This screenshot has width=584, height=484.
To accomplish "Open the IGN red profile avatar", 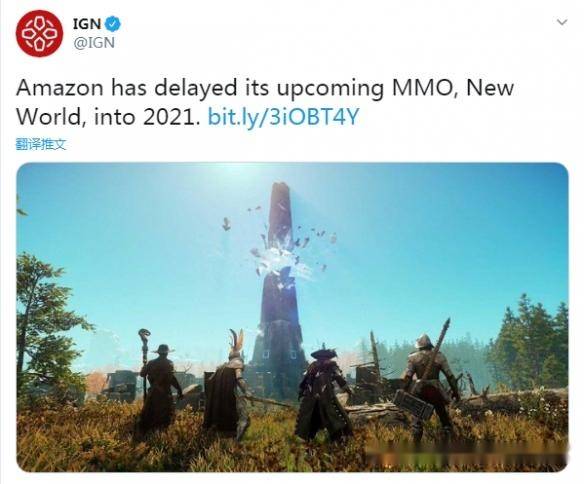I will (x=39, y=34).
